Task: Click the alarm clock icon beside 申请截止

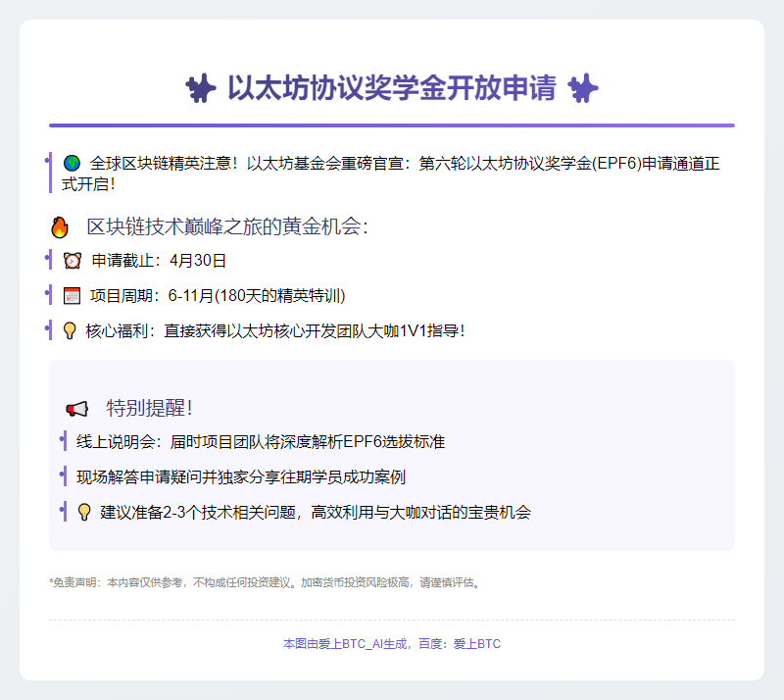Action: pyautogui.click(x=73, y=261)
